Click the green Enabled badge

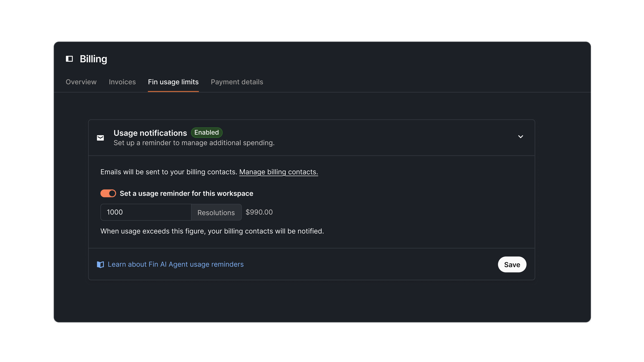click(206, 132)
